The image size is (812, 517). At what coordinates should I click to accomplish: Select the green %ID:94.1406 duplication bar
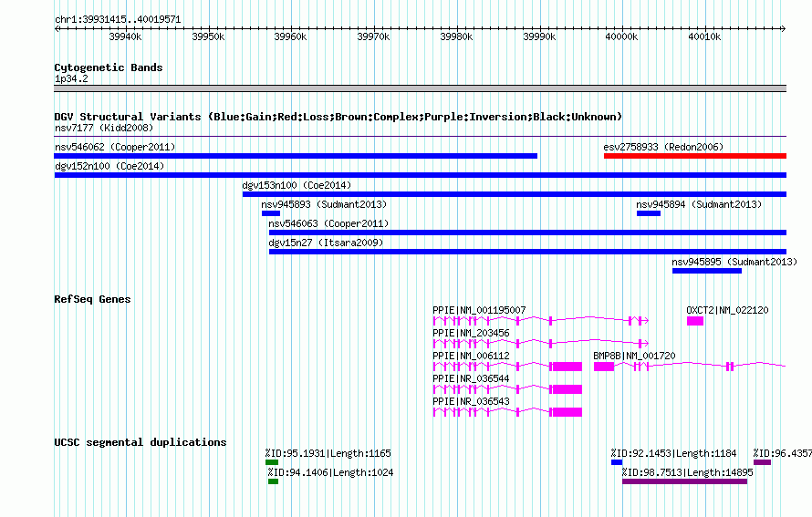click(x=274, y=481)
